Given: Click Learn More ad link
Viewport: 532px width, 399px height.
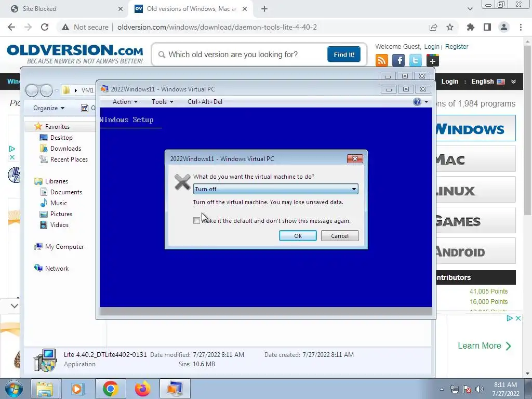Looking at the screenshot, I should click(484, 345).
